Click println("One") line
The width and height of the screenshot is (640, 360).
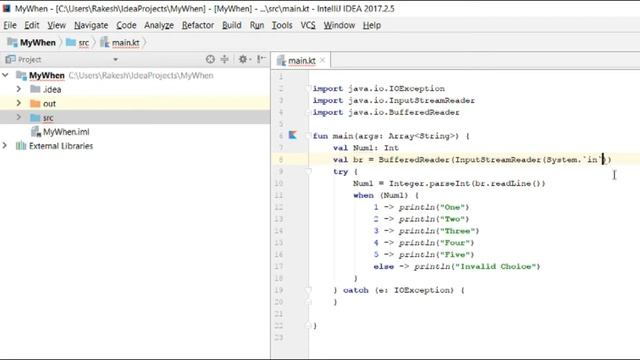(x=421, y=207)
